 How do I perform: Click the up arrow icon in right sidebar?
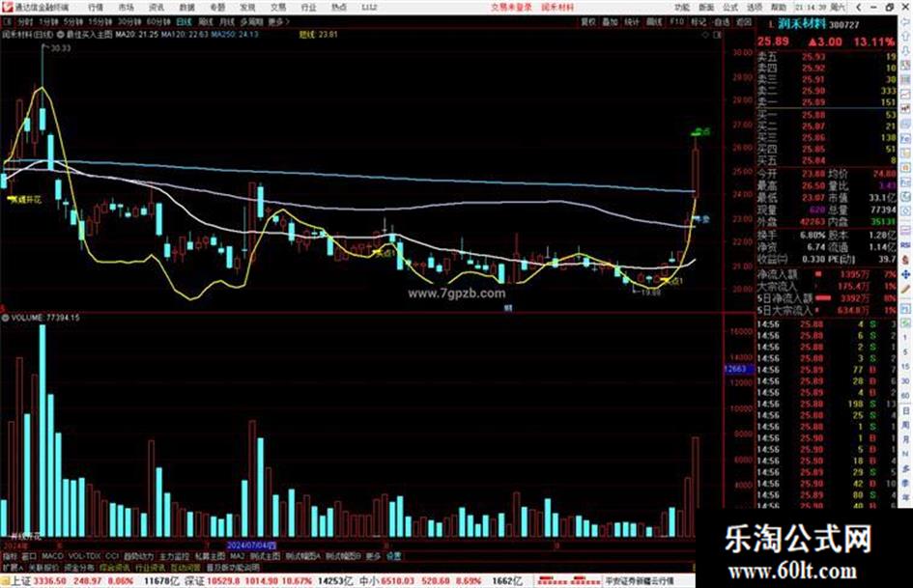(905, 38)
